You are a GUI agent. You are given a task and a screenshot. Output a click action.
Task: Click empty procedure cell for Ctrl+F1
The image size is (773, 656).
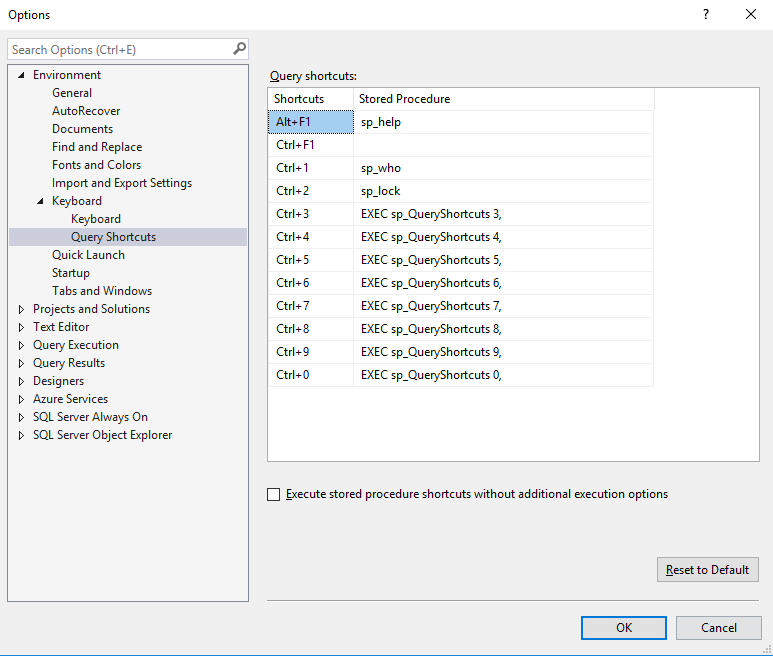click(503, 145)
